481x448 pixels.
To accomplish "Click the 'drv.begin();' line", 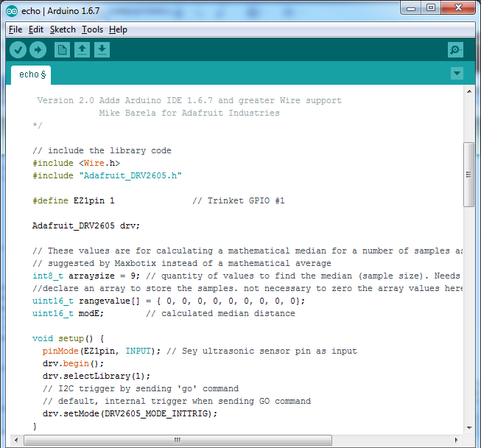I will 74,363.
